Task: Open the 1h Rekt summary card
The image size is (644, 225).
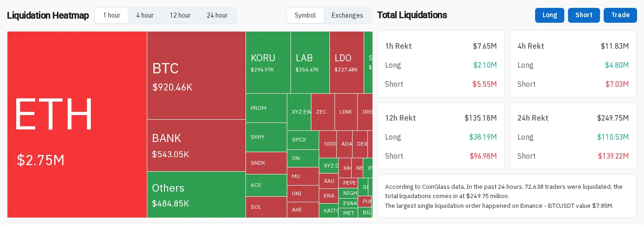Action: tap(441, 64)
